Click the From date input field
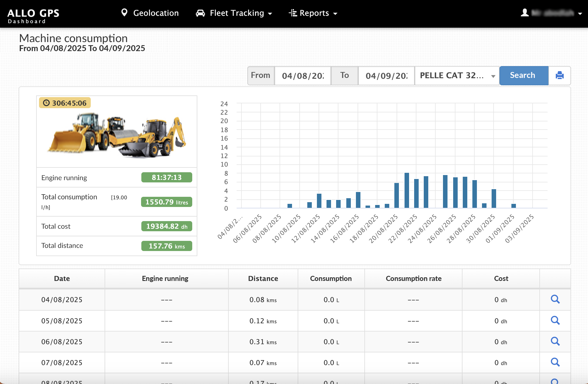The image size is (588, 384). (x=302, y=75)
